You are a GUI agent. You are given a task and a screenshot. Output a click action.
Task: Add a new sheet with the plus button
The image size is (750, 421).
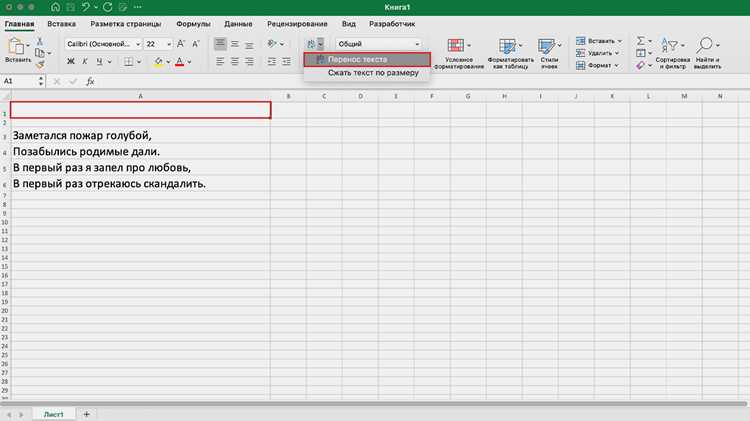[87, 414]
